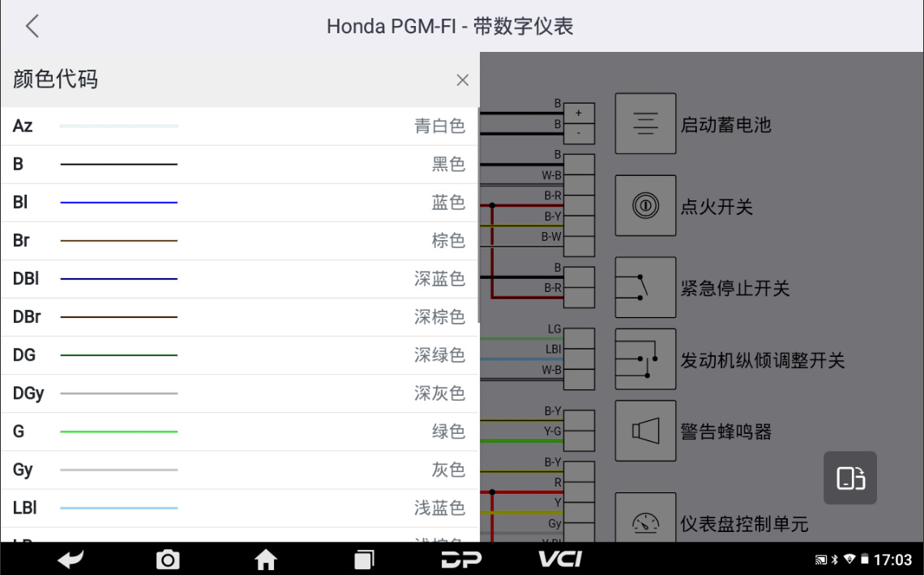Select the DBl 深蓝色 color row
This screenshot has height=575, width=924.
239,279
